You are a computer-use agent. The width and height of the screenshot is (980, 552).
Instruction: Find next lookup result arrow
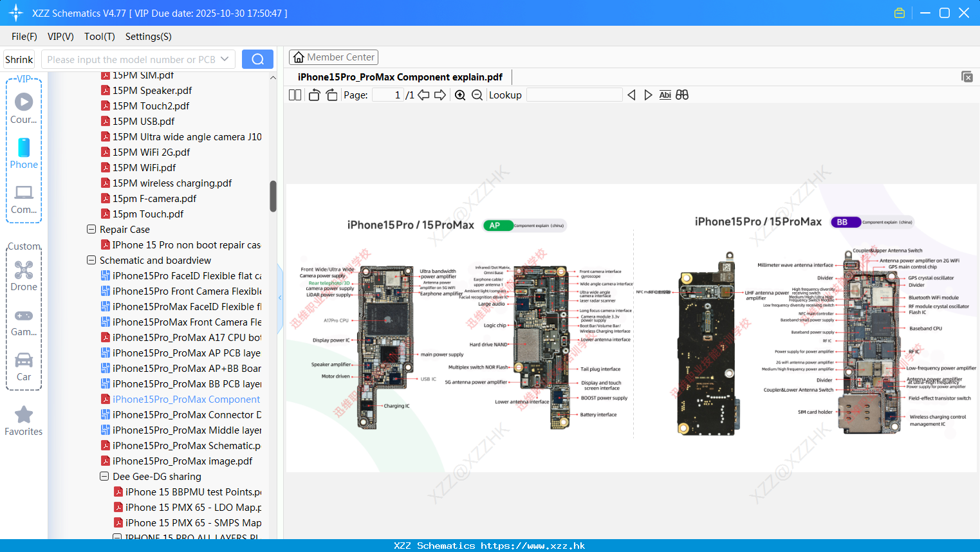(x=648, y=95)
